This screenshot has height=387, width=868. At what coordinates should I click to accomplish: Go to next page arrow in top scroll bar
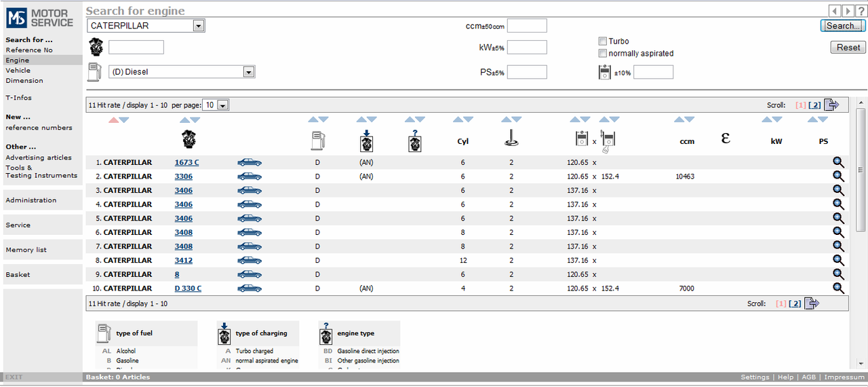coord(832,105)
